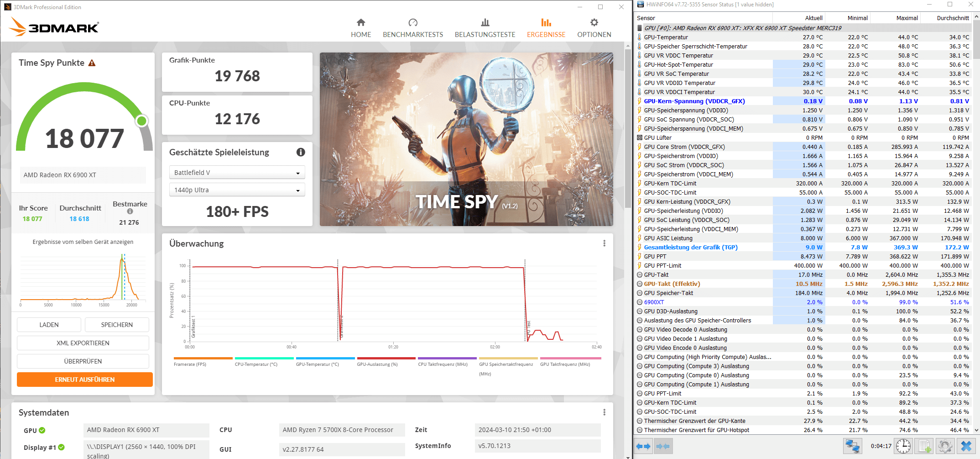Toggle the CPU Taktfrequenz legend line

(447, 358)
